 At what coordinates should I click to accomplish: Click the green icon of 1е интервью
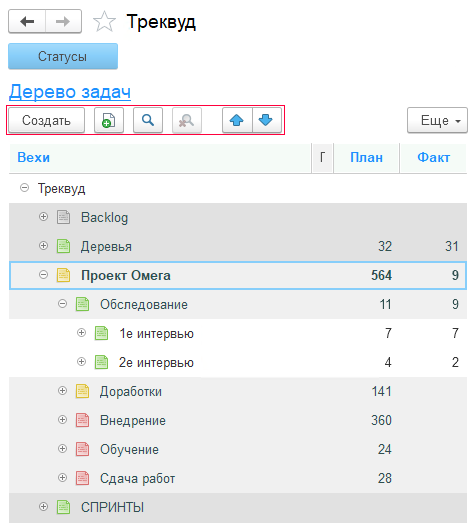[x=101, y=333]
